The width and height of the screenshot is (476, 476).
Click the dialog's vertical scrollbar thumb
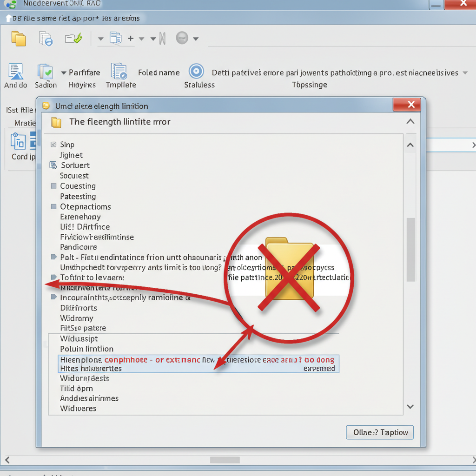pos(411,250)
